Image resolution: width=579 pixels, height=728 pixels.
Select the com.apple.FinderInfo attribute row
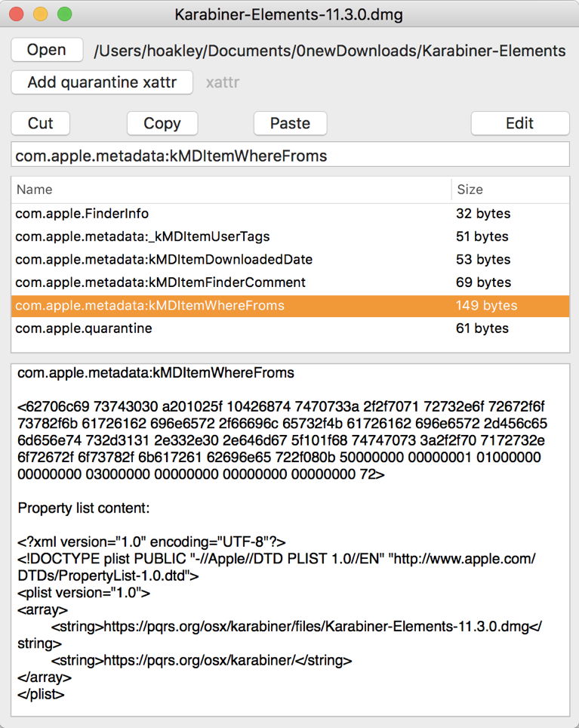151,214
